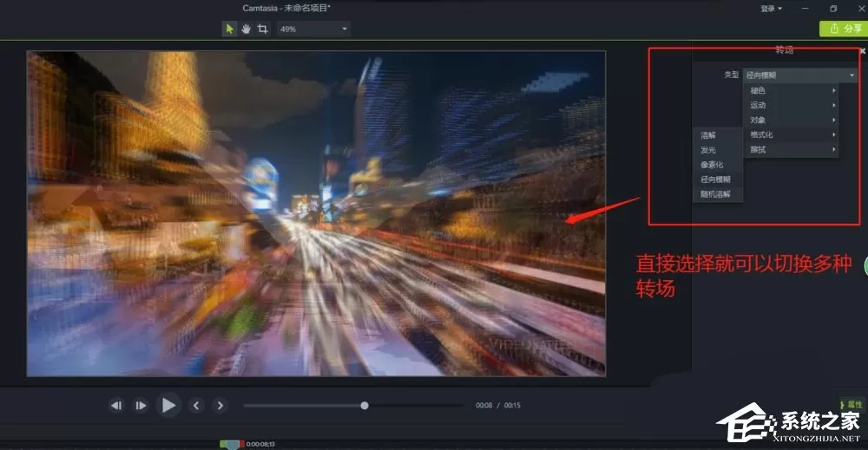Expand the 运动 submenu
The height and width of the screenshot is (450, 868).
click(x=791, y=105)
